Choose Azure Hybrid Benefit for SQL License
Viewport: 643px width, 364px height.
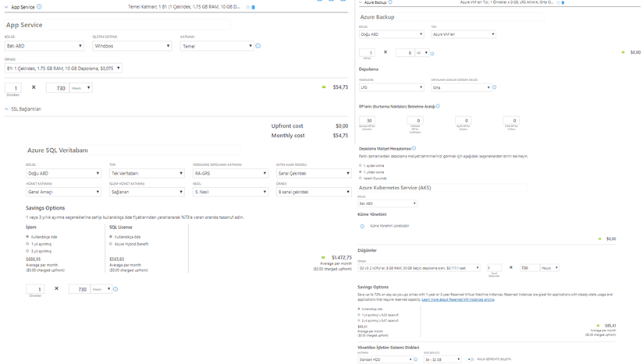click(111, 244)
